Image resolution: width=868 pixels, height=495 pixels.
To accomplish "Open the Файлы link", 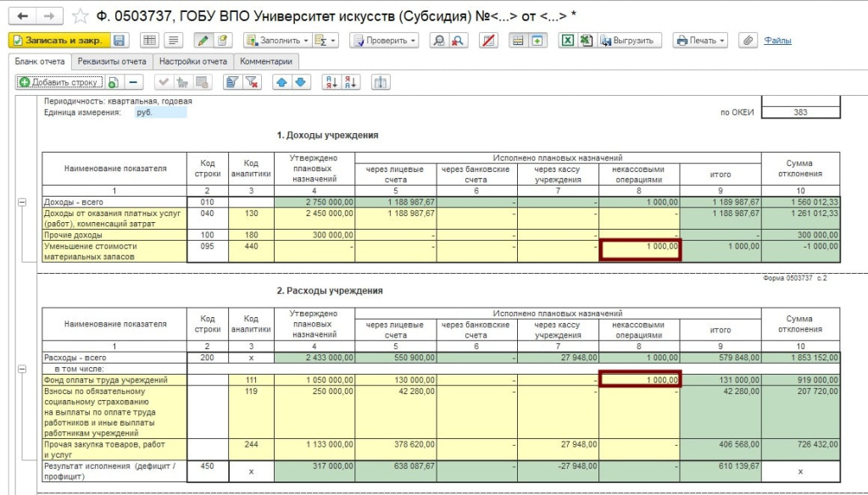I will pyautogui.click(x=777, y=41).
